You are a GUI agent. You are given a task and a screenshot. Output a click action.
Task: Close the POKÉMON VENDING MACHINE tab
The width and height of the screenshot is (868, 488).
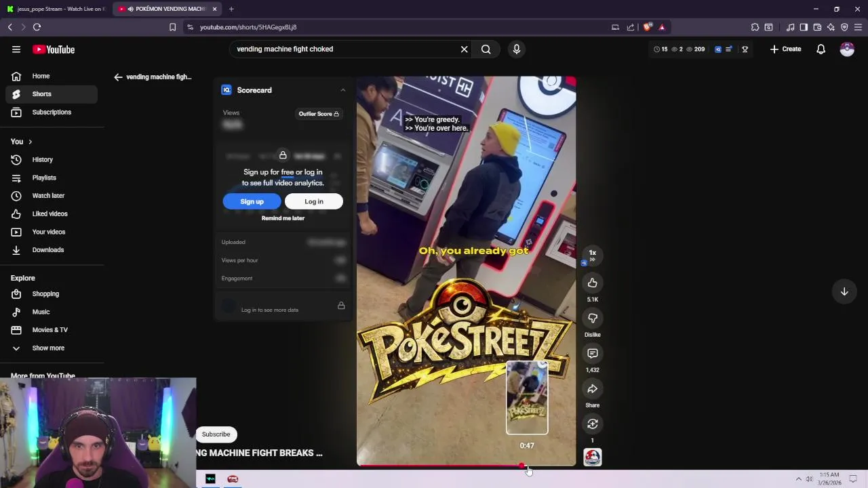(x=214, y=9)
